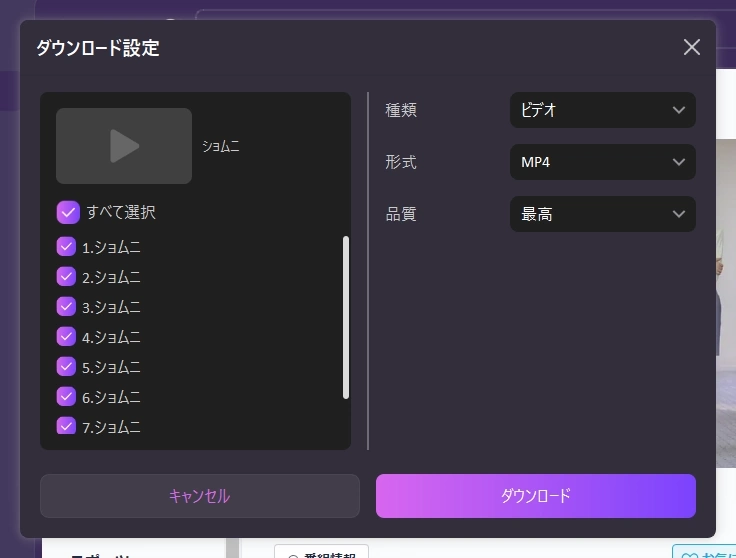This screenshot has width=736, height=558.
Task: Toggle checkbox for 4.ショムニ
Action: [x=67, y=336]
